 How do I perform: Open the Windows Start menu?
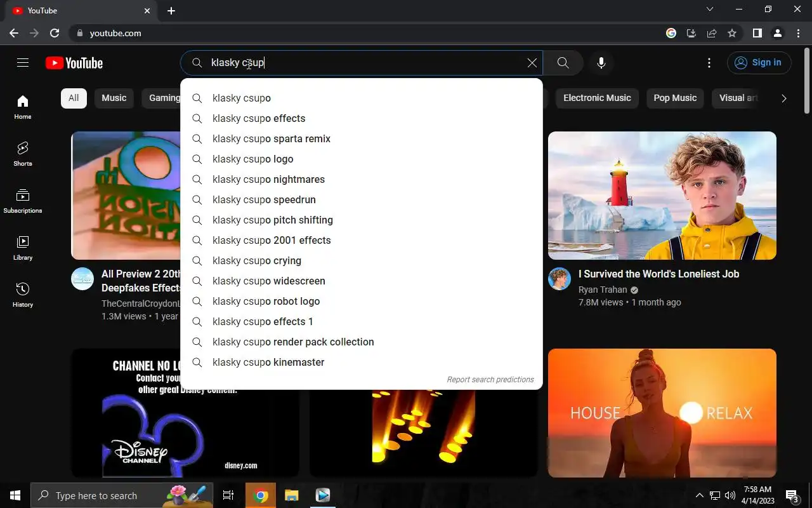click(15, 495)
